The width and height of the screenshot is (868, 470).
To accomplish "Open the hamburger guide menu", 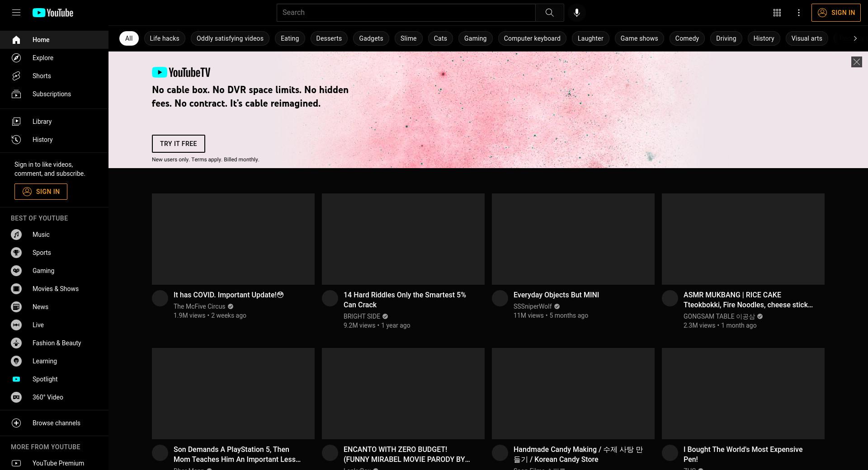I will 16,13.
